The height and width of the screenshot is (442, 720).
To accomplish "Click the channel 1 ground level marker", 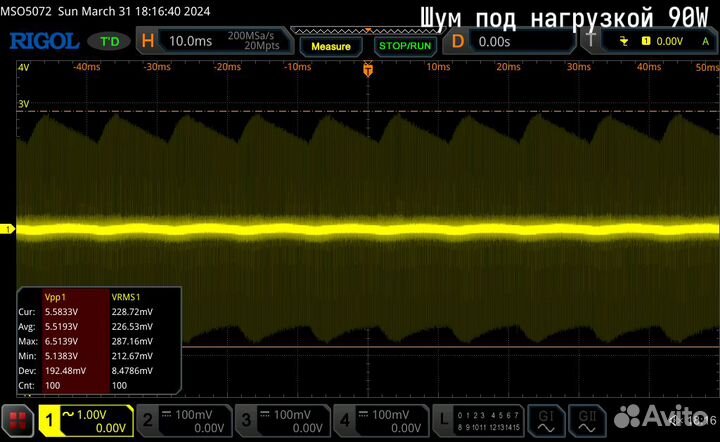I will pyautogui.click(x=8, y=229).
